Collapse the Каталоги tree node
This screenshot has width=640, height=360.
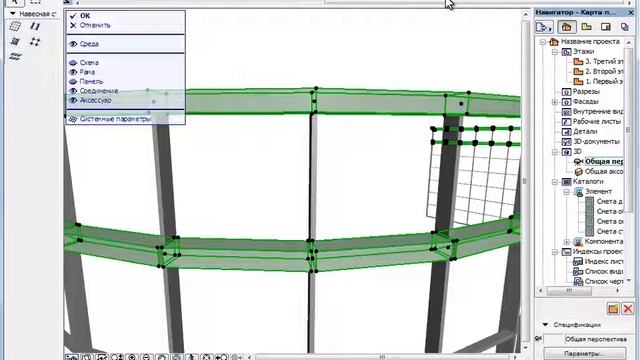click(x=555, y=182)
